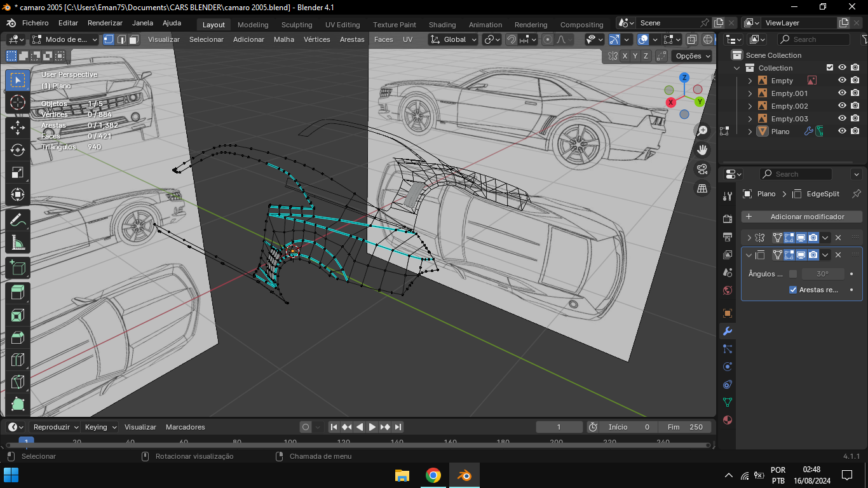Play the animation forward

pyautogui.click(x=372, y=427)
